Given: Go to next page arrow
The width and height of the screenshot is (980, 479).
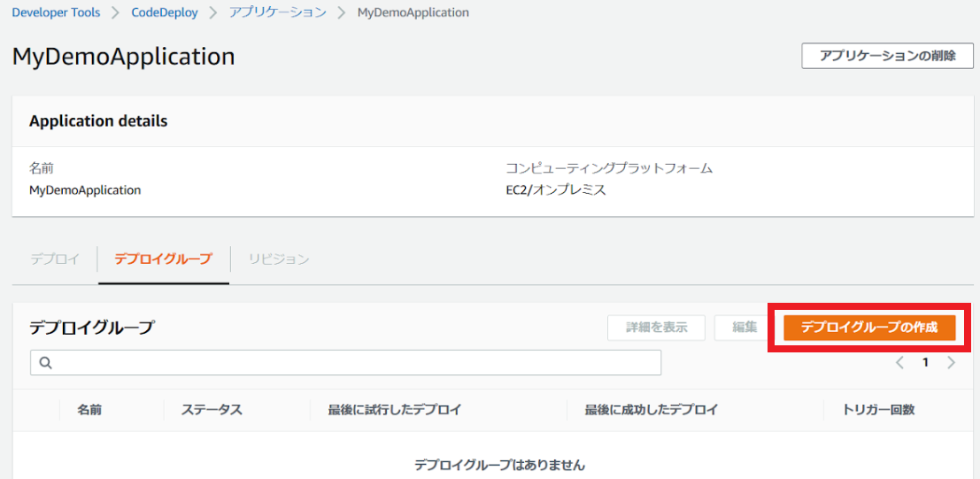Looking at the screenshot, I should [x=952, y=363].
